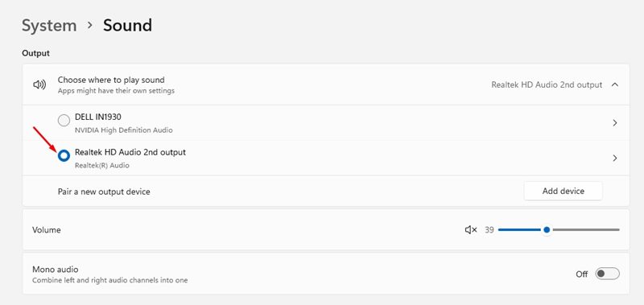Unmute using the muted speaker volume icon
Screen dimensions: 644x305
(x=471, y=230)
